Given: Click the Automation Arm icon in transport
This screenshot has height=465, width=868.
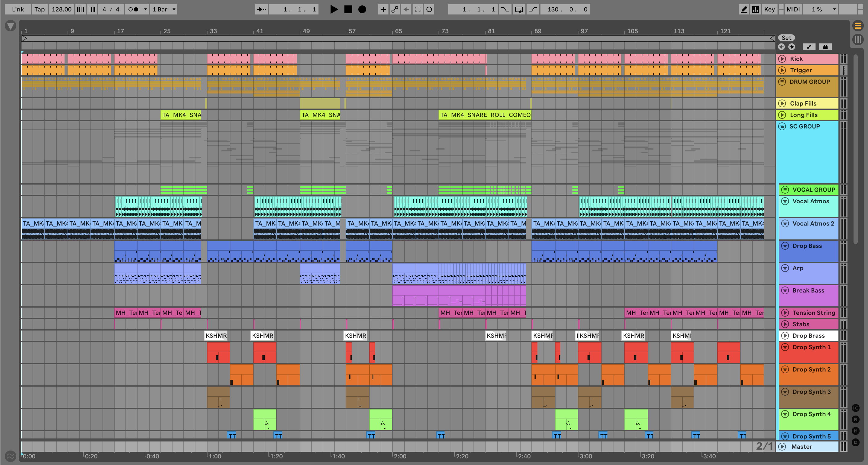Looking at the screenshot, I should click(394, 9).
